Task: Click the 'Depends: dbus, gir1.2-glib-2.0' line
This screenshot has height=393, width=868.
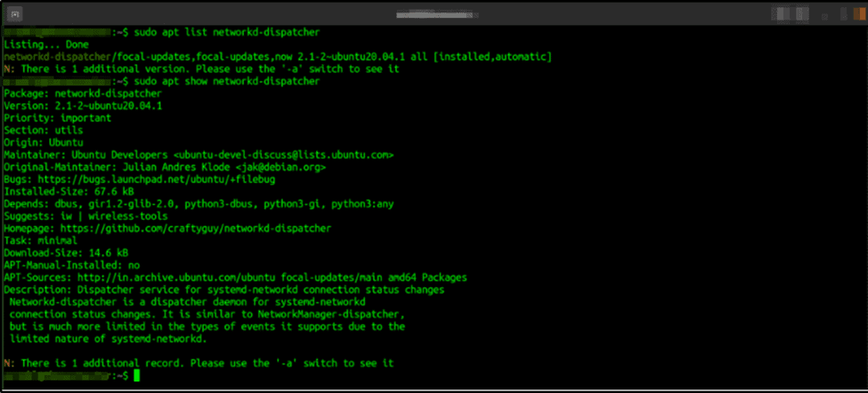Action: [199, 203]
